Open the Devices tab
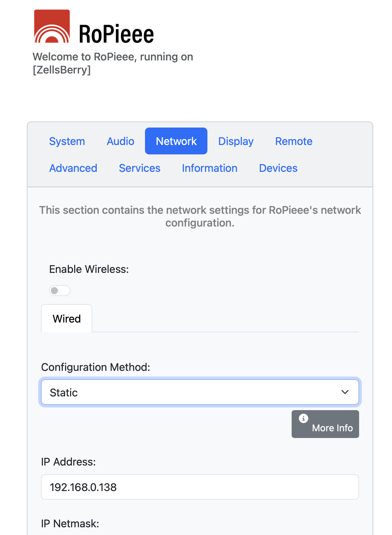The image size is (392, 535). pos(278,168)
